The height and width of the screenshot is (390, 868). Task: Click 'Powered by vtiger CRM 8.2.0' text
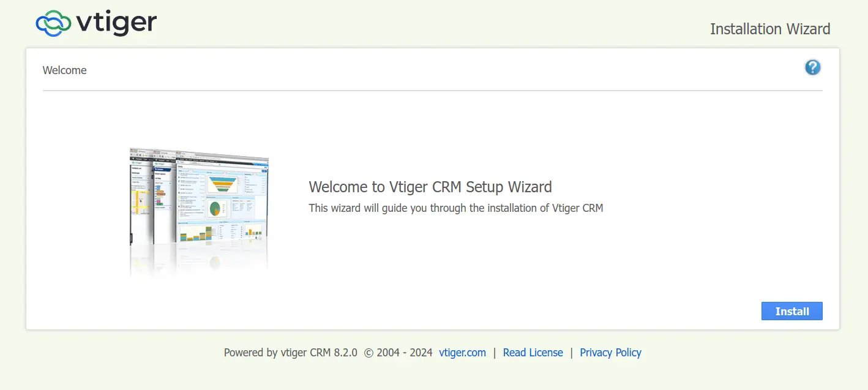coord(290,353)
